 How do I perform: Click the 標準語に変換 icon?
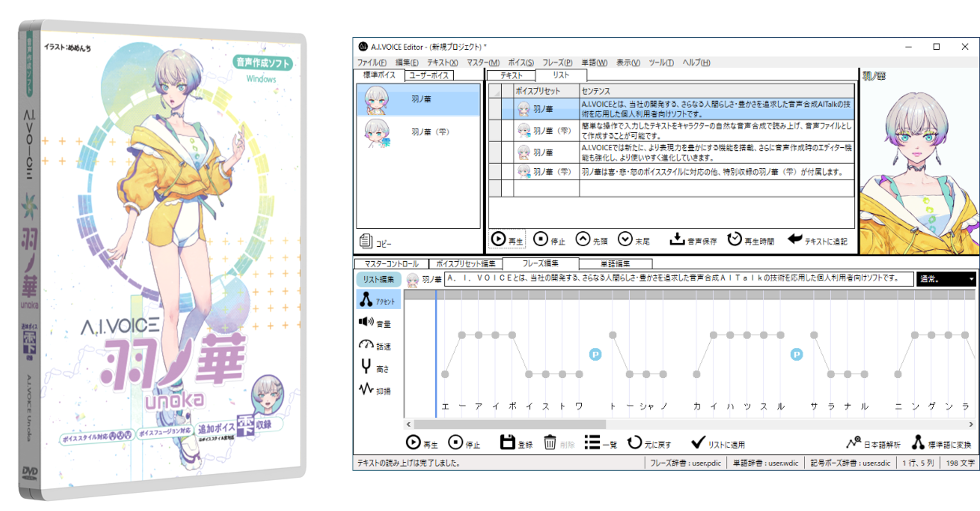[918, 442]
